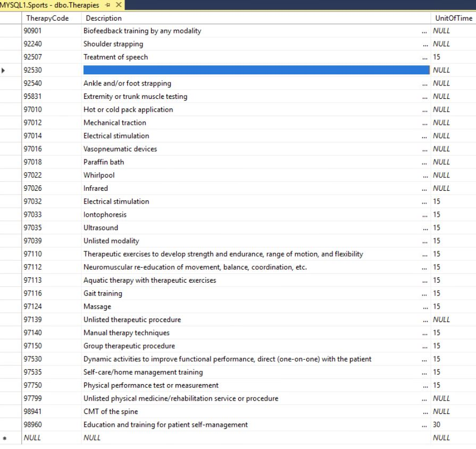The height and width of the screenshot is (449, 476).
Task: Open the ellipsis editor for Treatment of speech
Action: pos(424,57)
